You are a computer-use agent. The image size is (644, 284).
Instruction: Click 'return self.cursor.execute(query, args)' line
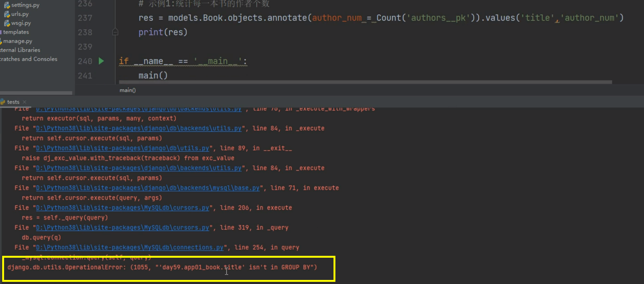[92, 198]
